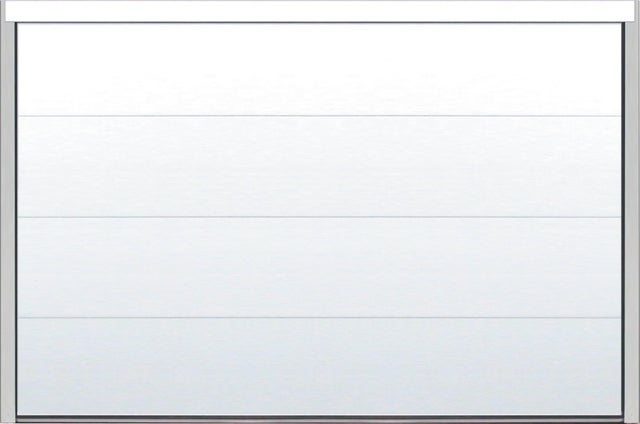
Task: Click the topmost garage door panel
Action: click(x=320, y=69)
